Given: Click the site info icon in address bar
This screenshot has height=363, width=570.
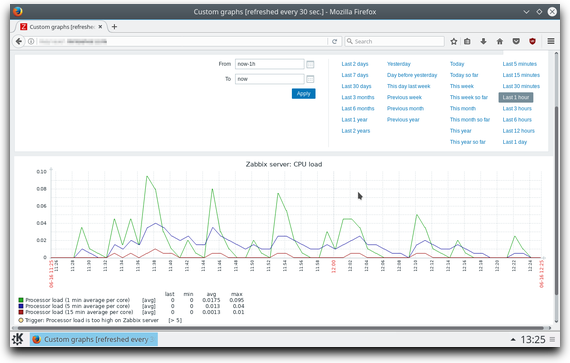Looking at the screenshot, I should 31,41.
